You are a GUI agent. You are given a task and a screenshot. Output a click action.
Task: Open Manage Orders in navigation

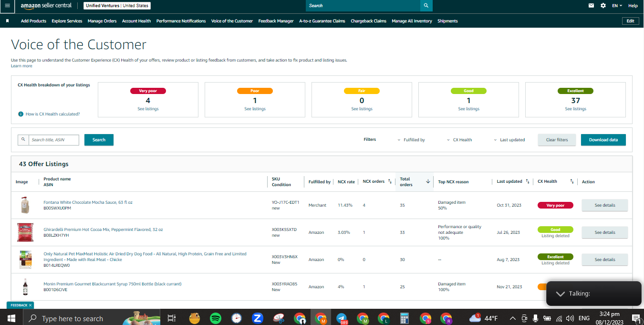[102, 21]
